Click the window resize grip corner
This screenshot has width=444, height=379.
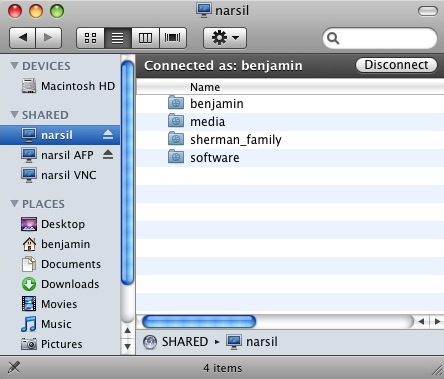[437, 371]
